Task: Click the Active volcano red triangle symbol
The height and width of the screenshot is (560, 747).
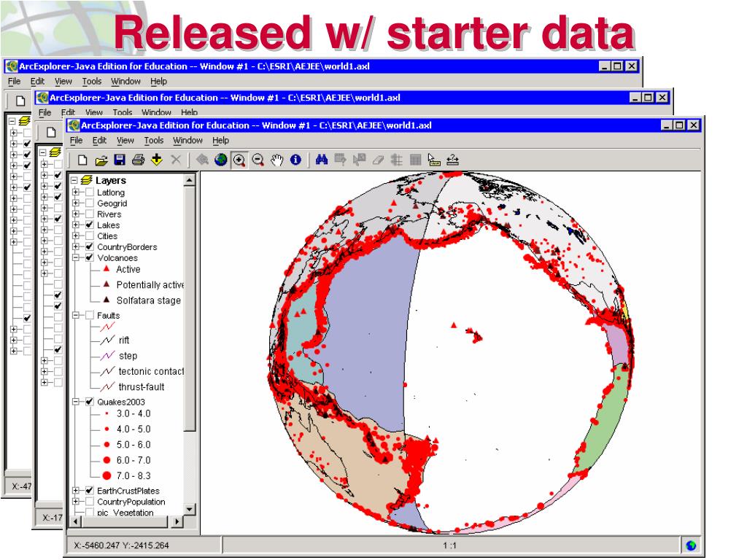Action: [x=107, y=269]
